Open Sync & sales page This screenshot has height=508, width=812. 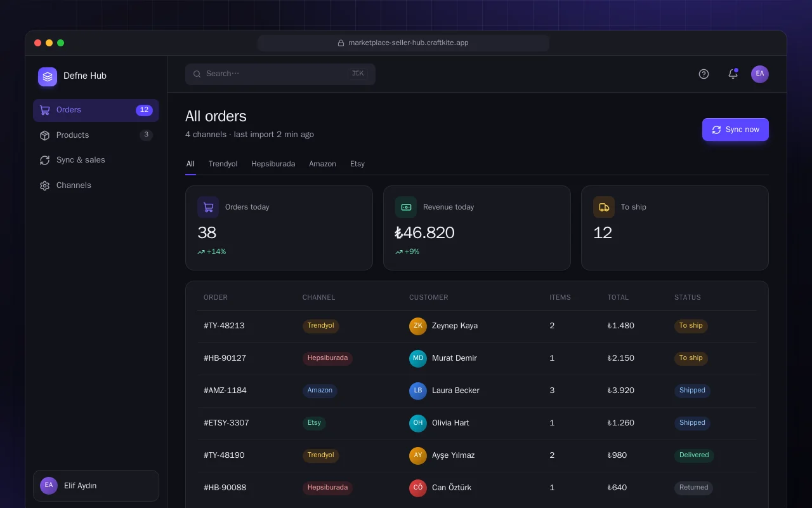click(x=96, y=160)
